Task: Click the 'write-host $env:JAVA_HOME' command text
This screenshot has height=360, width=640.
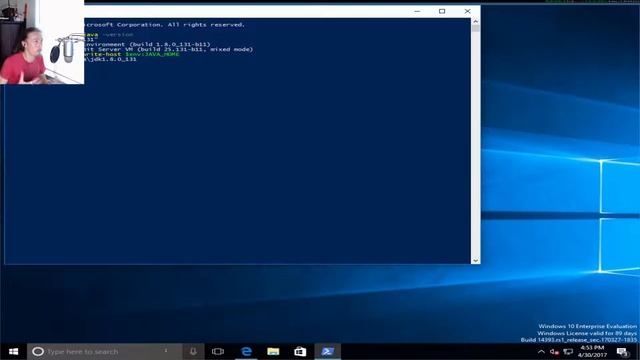Action: [x=131, y=54]
